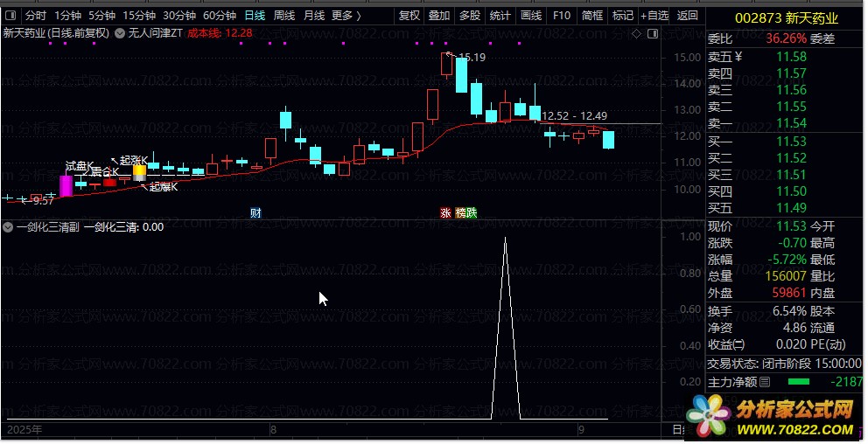Click the 外盘 value 59861

coord(789,293)
